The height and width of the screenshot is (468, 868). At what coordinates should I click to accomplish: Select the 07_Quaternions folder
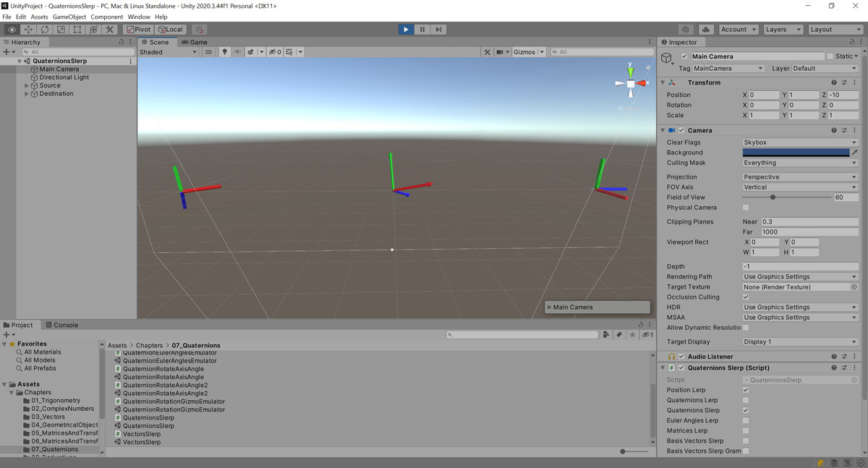pos(54,449)
